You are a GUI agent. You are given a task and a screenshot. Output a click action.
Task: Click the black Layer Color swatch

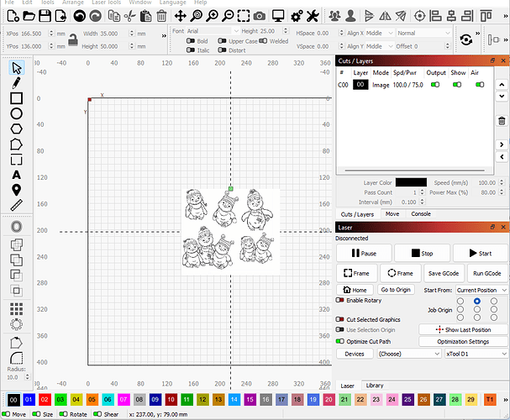tap(411, 182)
